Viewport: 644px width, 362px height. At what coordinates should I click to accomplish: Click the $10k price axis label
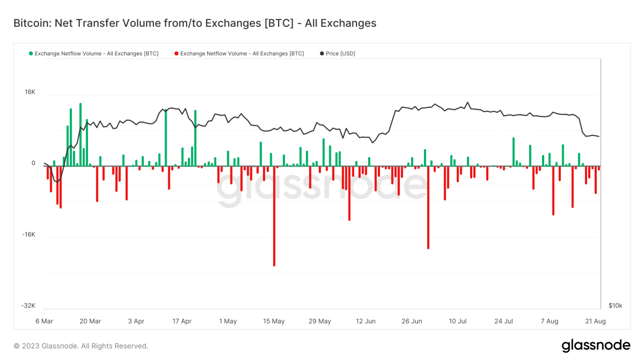coord(615,306)
